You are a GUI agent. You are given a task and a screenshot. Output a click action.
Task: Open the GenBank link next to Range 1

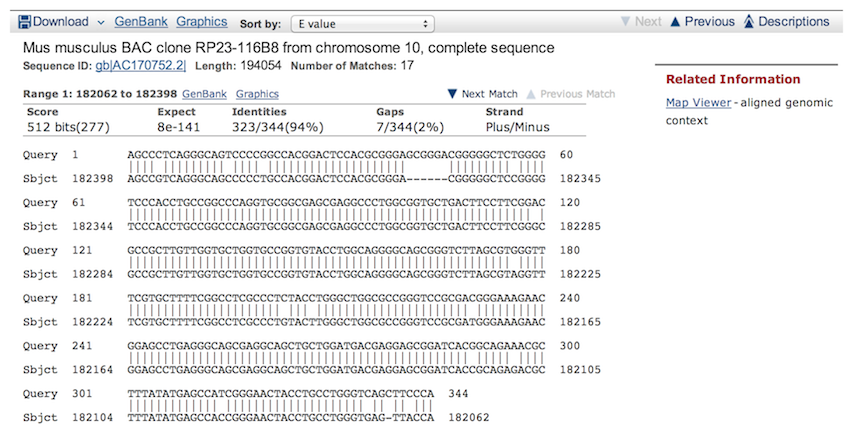(203, 93)
